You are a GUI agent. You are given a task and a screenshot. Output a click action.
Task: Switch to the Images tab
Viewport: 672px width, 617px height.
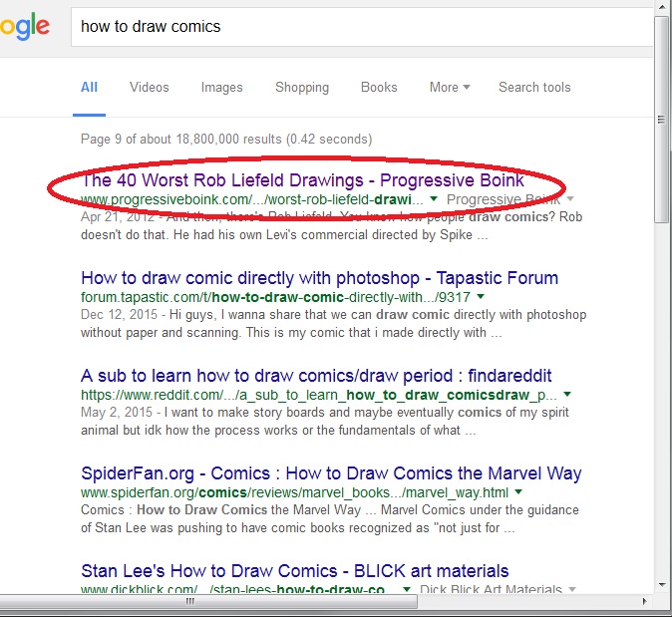tap(221, 88)
